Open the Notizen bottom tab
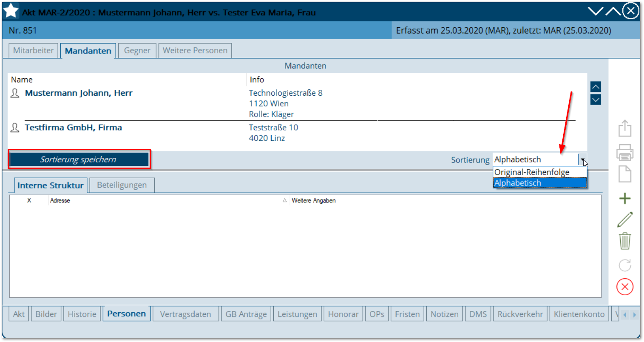The height and width of the screenshot is (342, 644). pyautogui.click(x=445, y=314)
